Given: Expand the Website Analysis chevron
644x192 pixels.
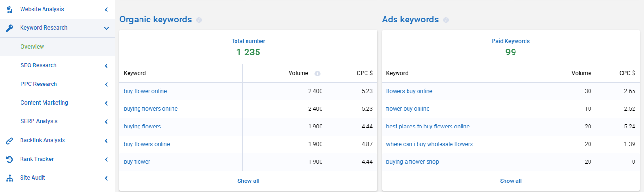Looking at the screenshot, I should [x=106, y=10].
